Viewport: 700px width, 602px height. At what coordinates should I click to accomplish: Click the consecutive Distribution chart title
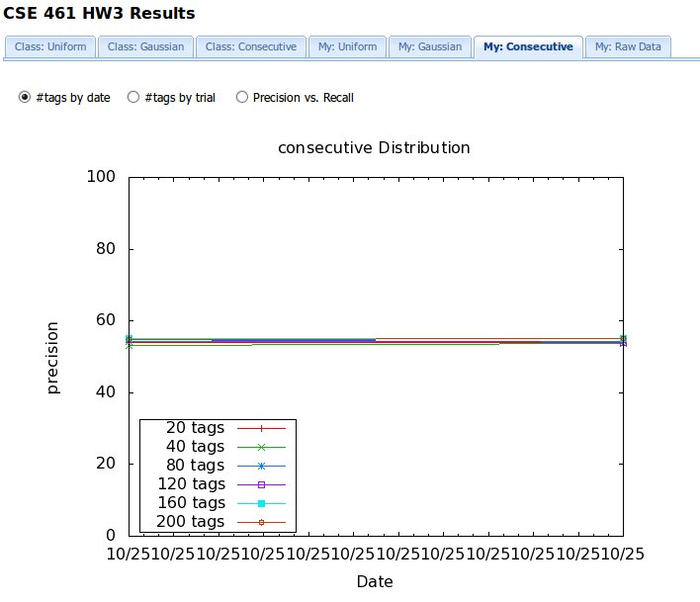click(374, 148)
